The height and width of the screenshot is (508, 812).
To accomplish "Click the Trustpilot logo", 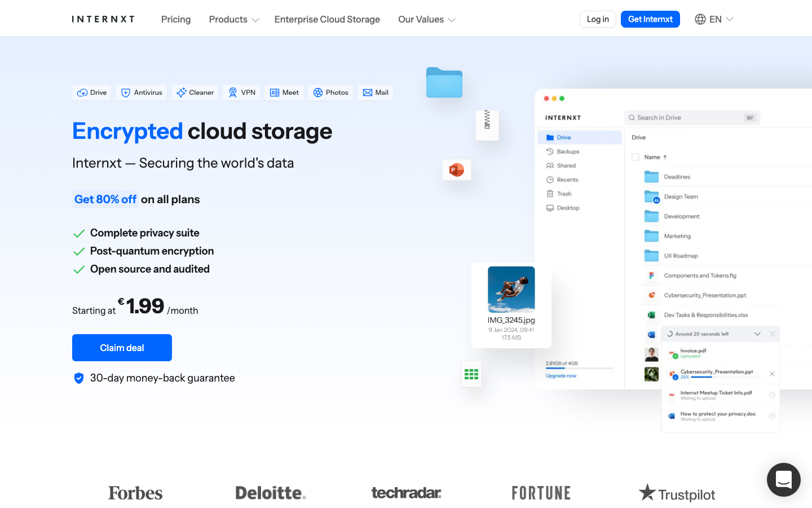I will tap(677, 493).
